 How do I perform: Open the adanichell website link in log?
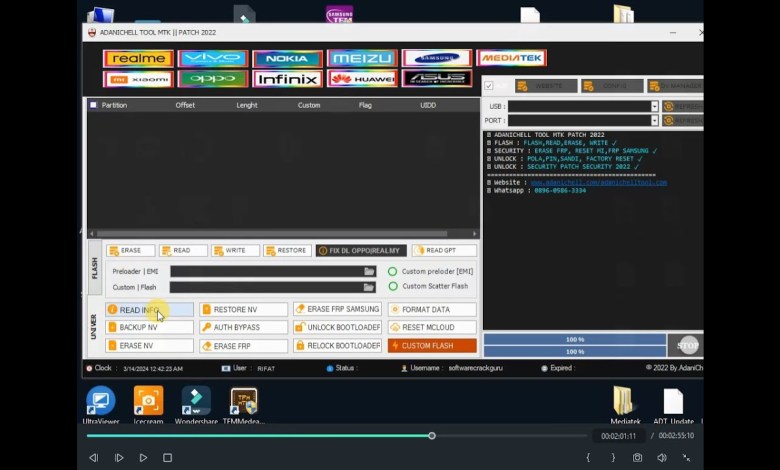pyautogui.click(x=598, y=182)
